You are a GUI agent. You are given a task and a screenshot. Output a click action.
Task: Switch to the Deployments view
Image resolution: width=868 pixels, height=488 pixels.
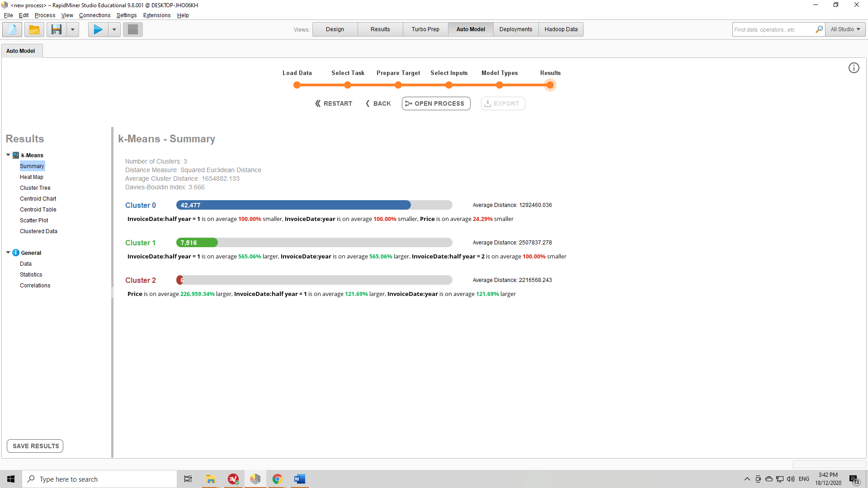click(516, 29)
